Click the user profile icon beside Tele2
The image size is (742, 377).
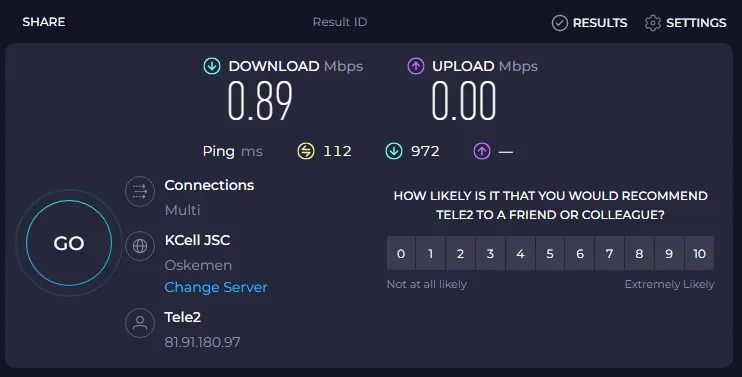[140, 323]
